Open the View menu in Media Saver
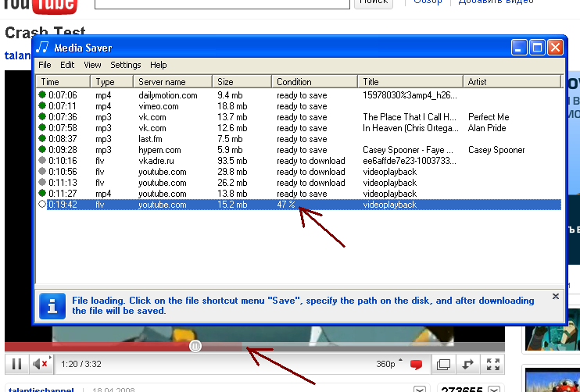 (x=92, y=65)
